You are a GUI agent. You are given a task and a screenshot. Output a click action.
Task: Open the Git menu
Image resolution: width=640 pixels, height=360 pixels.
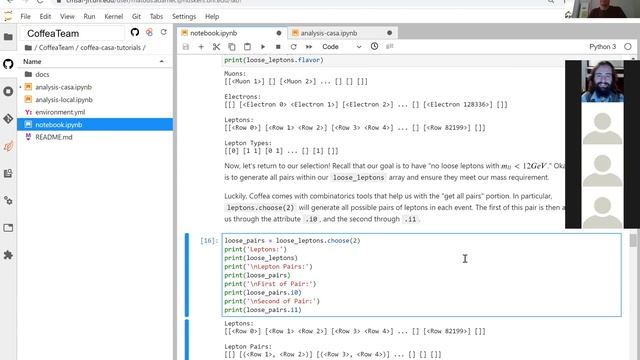click(136, 16)
